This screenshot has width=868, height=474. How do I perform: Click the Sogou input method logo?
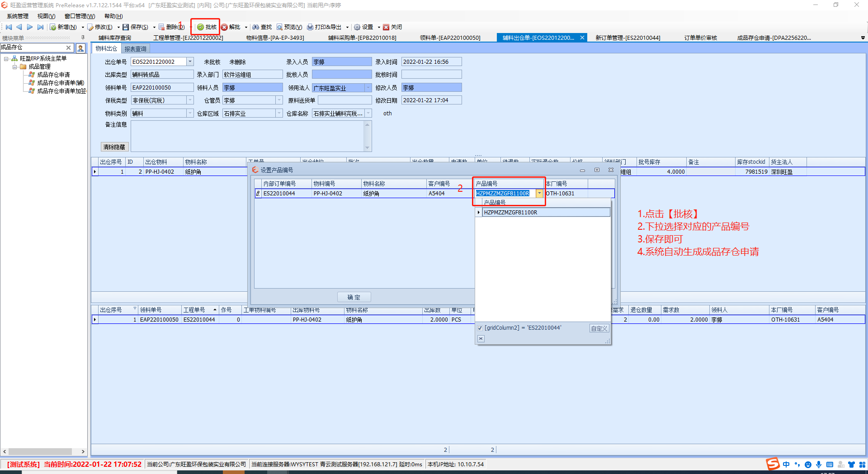pyautogui.click(x=773, y=464)
